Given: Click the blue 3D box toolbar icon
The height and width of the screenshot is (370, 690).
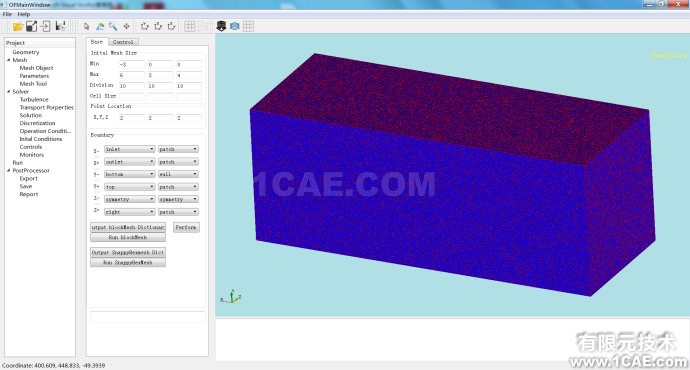Looking at the screenshot, I should click(235, 26).
